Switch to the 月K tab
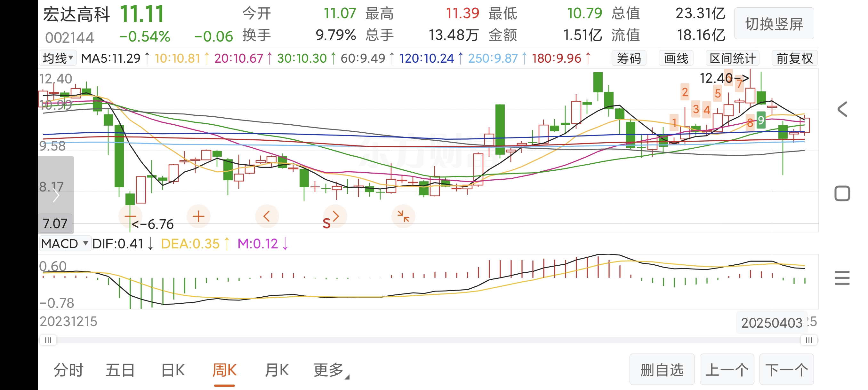The width and height of the screenshot is (868, 390). 277,370
